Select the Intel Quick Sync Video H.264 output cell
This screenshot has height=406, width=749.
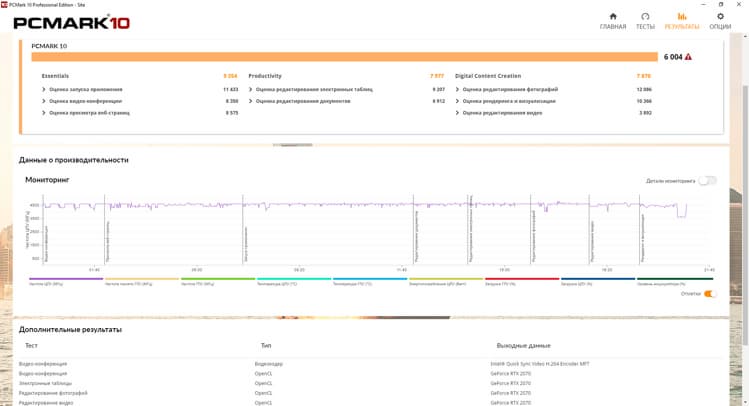540,364
